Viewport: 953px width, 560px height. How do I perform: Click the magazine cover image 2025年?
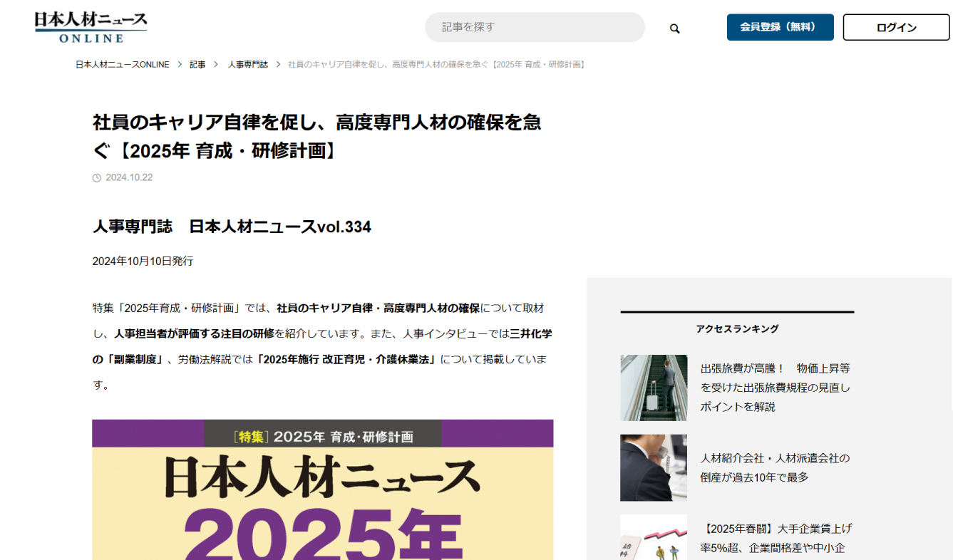coord(322,489)
